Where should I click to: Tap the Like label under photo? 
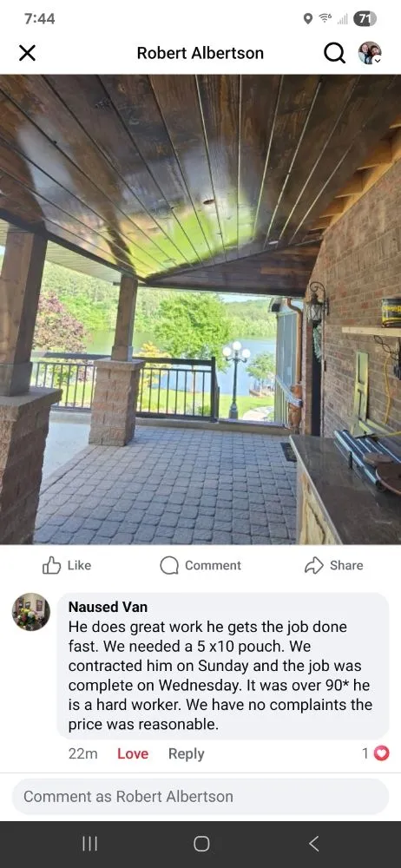tap(79, 565)
